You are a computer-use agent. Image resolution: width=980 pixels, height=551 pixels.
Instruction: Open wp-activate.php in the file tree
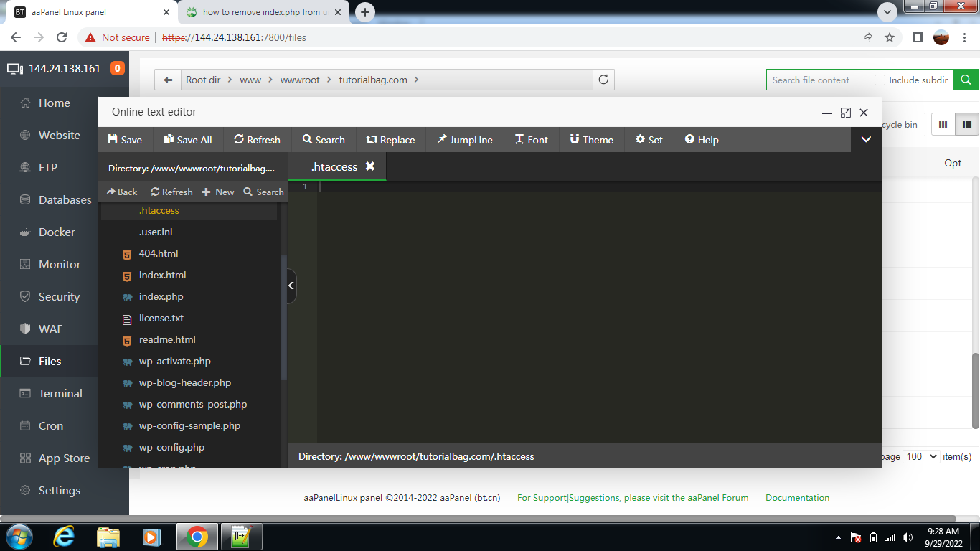pyautogui.click(x=174, y=361)
